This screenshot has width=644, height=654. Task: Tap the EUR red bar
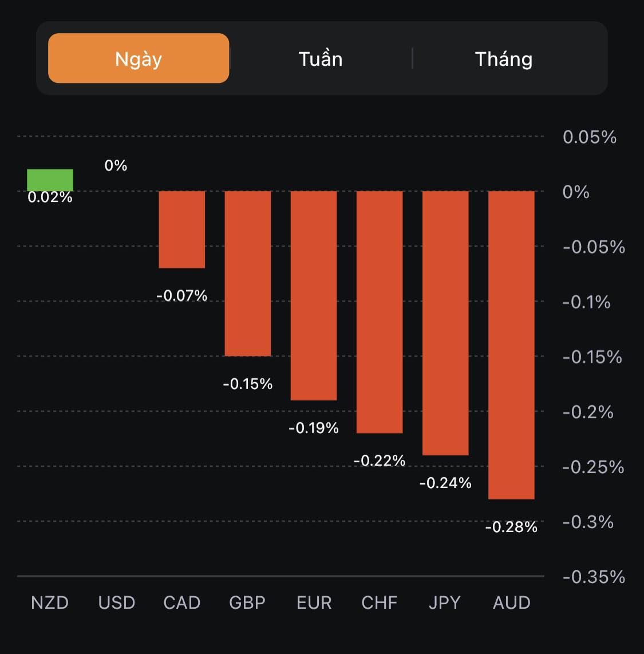click(314, 295)
